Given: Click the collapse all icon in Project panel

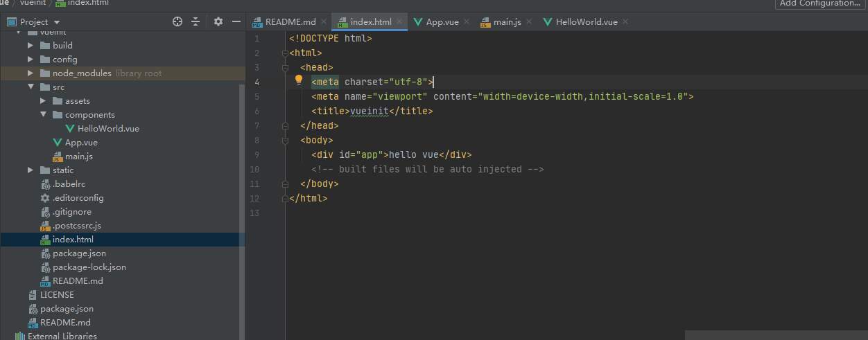Looking at the screenshot, I should click(x=196, y=21).
